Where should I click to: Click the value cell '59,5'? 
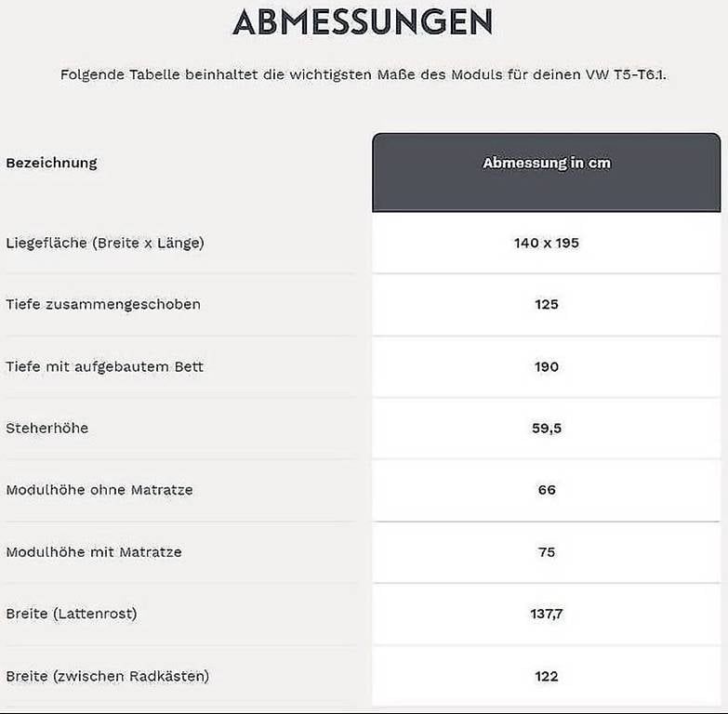pos(547,428)
